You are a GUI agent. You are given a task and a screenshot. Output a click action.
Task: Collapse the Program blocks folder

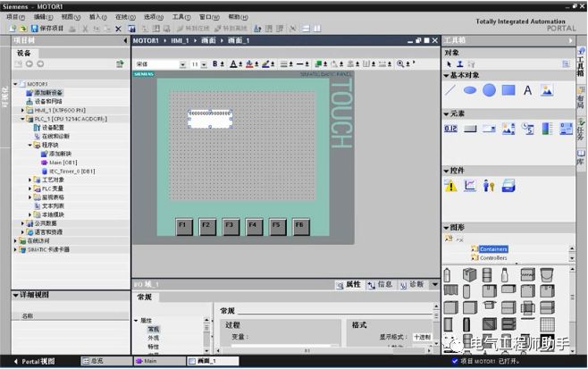pos(30,145)
